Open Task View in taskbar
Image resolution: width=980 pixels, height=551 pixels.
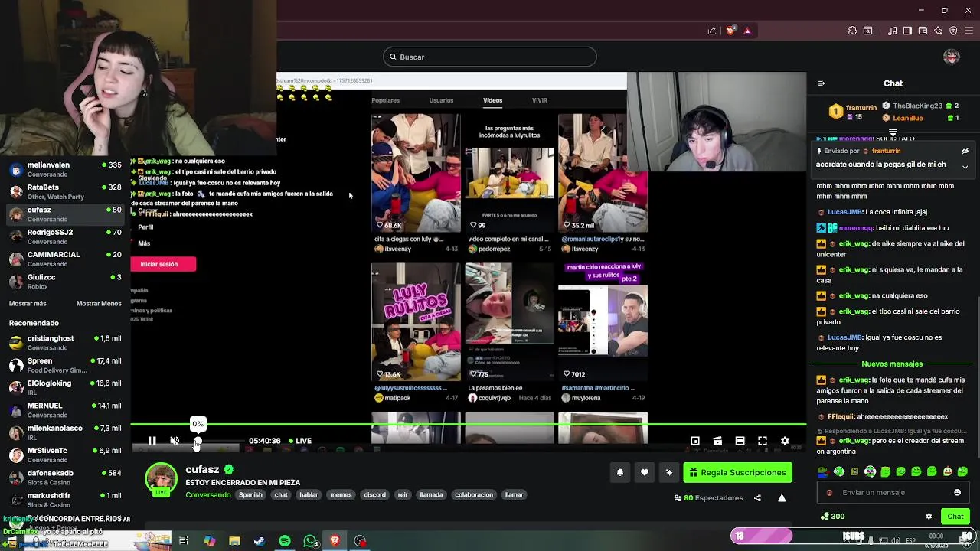pyautogui.click(x=184, y=541)
